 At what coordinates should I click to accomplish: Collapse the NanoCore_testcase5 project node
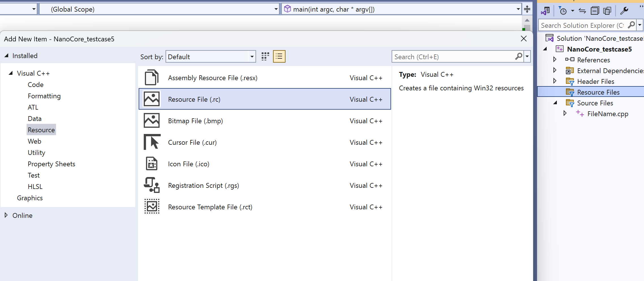tap(545, 49)
